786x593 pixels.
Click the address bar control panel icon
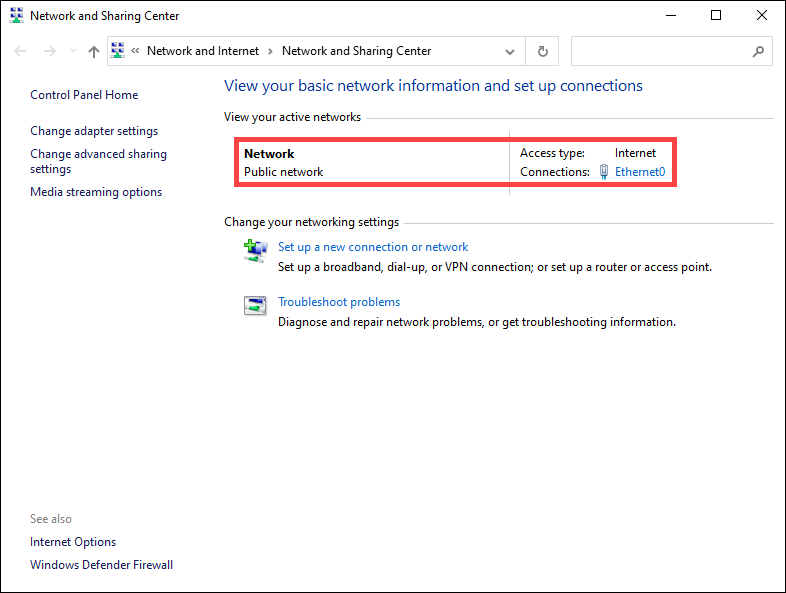pyautogui.click(x=119, y=51)
